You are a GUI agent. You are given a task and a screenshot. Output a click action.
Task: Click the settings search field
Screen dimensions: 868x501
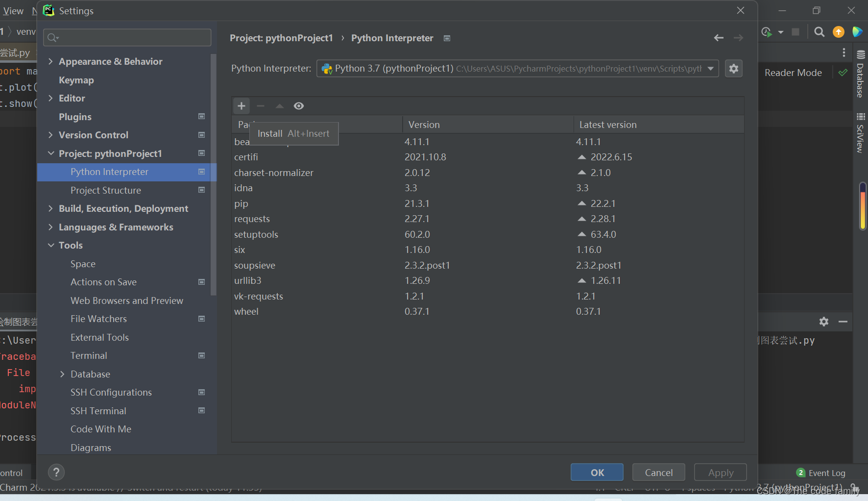tap(127, 38)
